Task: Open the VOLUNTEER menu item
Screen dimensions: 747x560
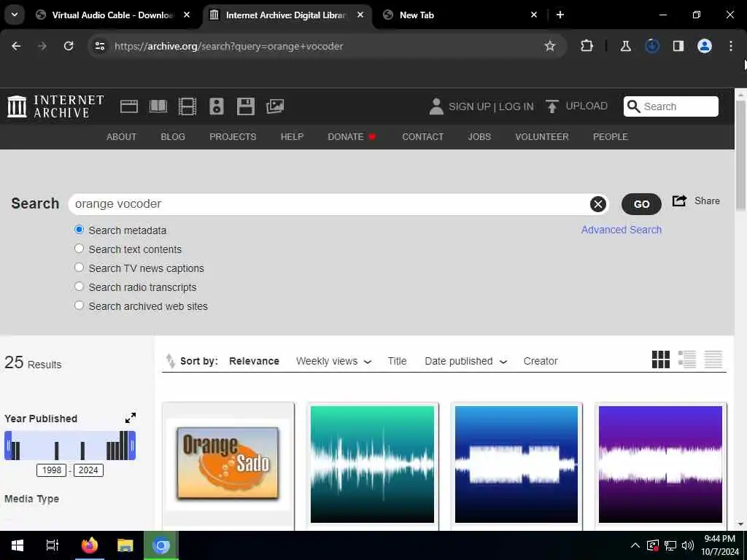Action: pyautogui.click(x=542, y=136)
